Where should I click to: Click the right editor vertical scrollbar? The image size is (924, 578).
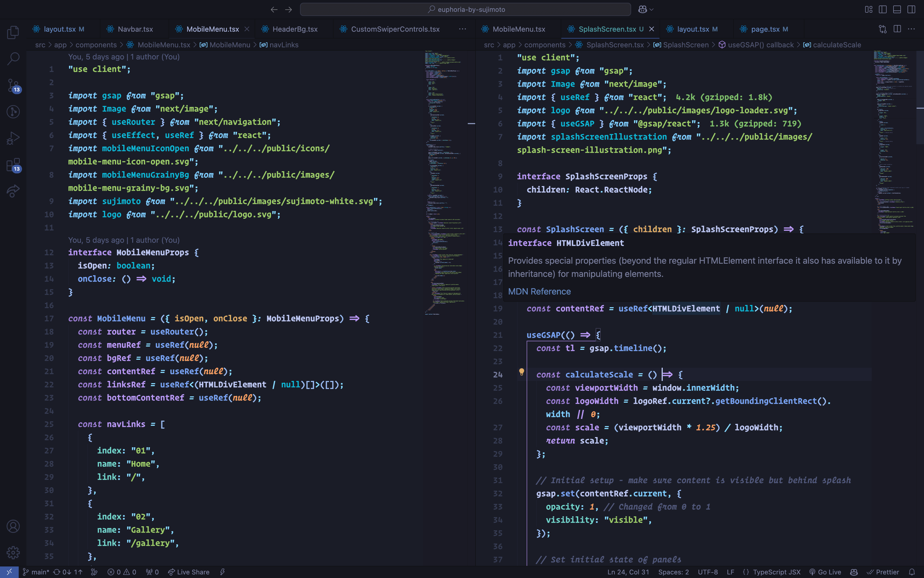920,98
